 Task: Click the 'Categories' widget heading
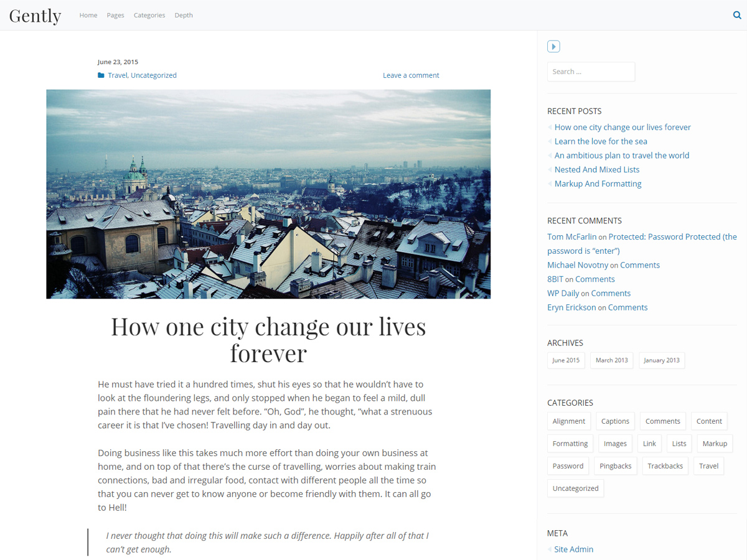click(x=570, y=403)
